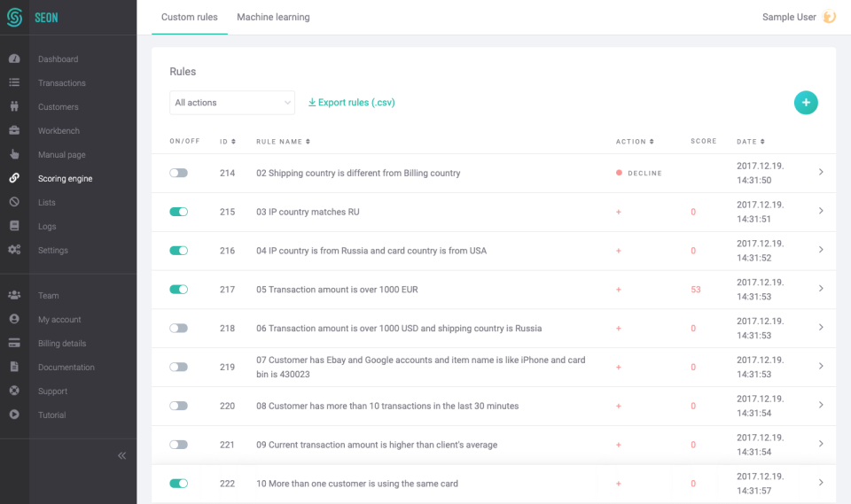Click the Tutorial play icon
This screenshot has width=851, height=504.
pos(14,415)
